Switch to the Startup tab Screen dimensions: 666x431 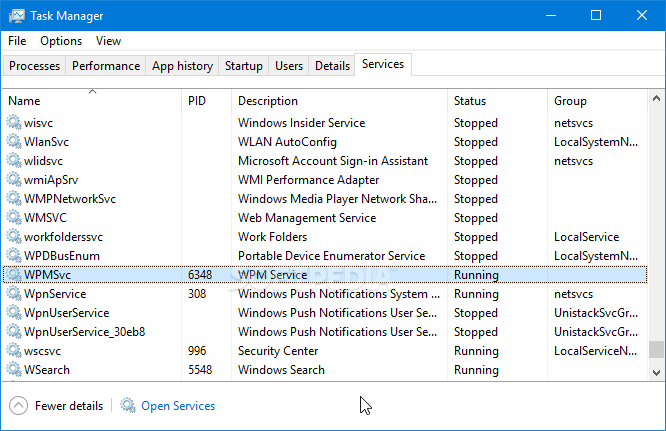click(244, 66)
